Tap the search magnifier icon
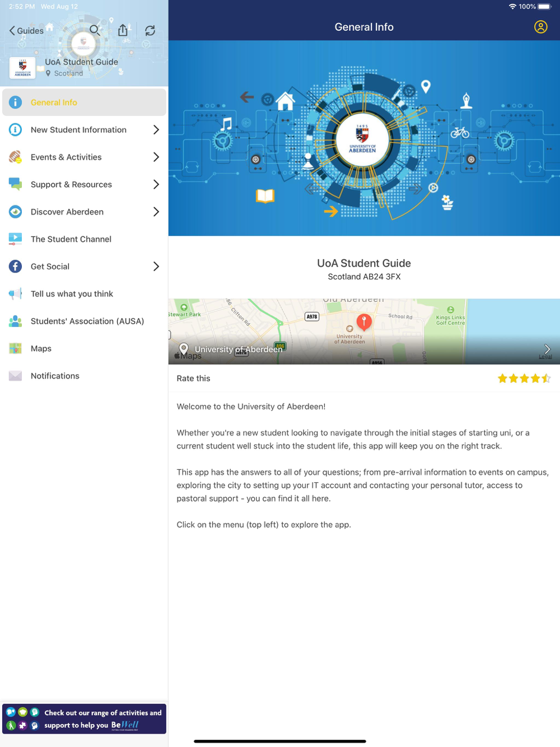 [x=95, y=30]
